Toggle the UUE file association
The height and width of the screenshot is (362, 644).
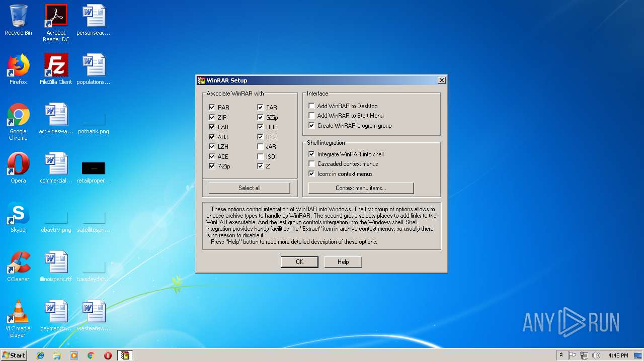point(260,127)
